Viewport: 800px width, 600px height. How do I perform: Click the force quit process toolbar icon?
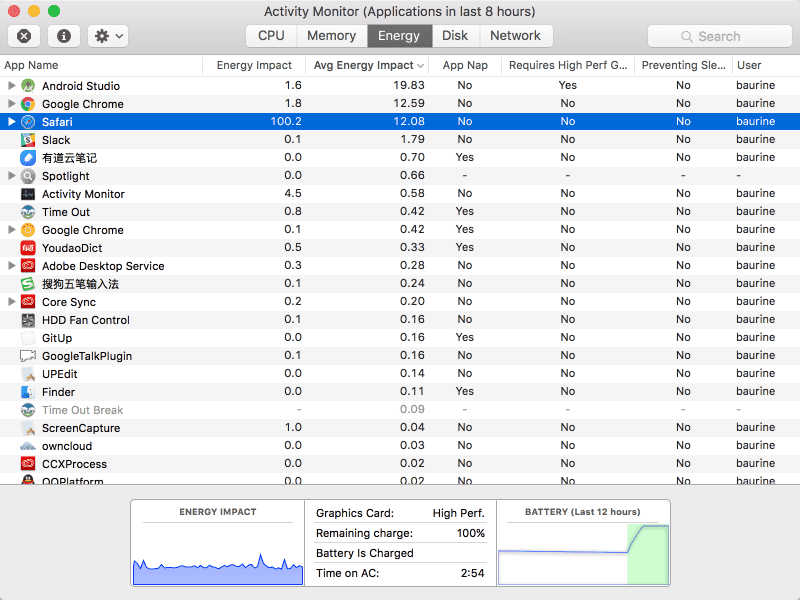click(24, 36)
